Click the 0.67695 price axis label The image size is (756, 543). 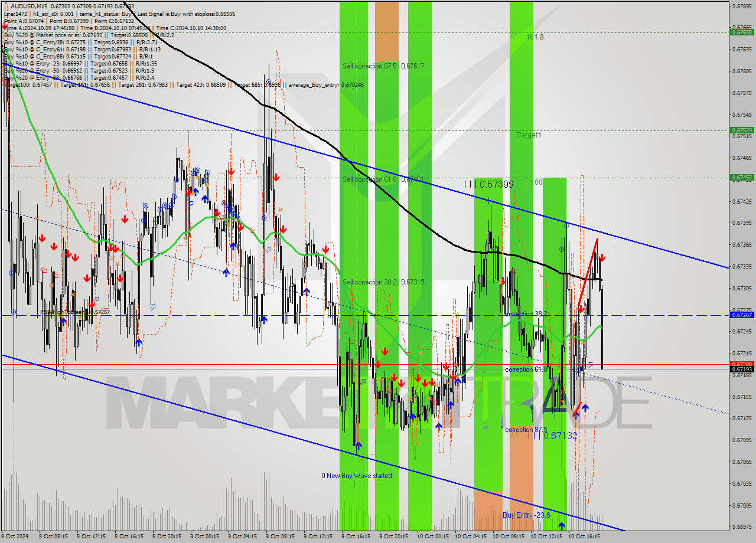click(x=741, y=6)
